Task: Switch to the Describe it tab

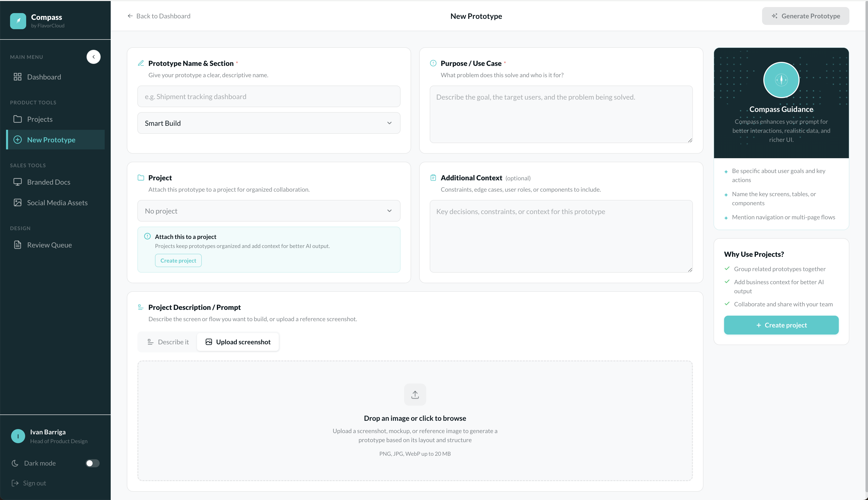Action: pyautogui.click(x=168, y=342)
